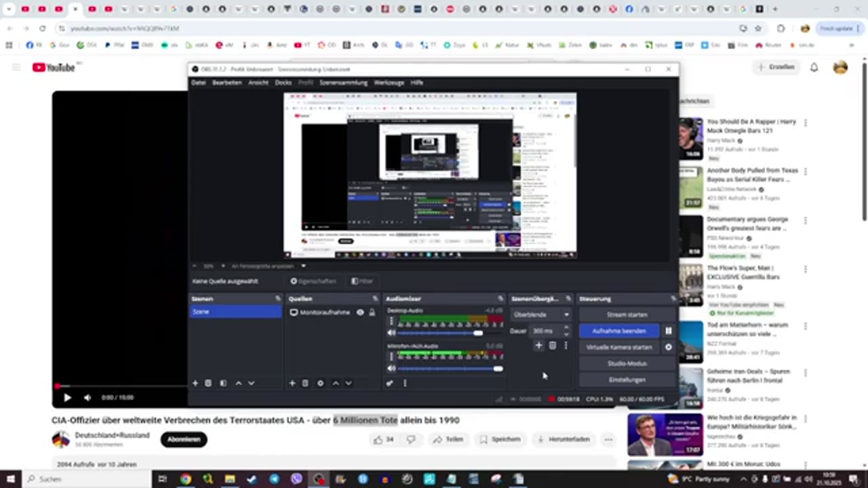Move scene up in the Szenen dock
This screenshot has width=868, height=488.
[x=238, y=383]
